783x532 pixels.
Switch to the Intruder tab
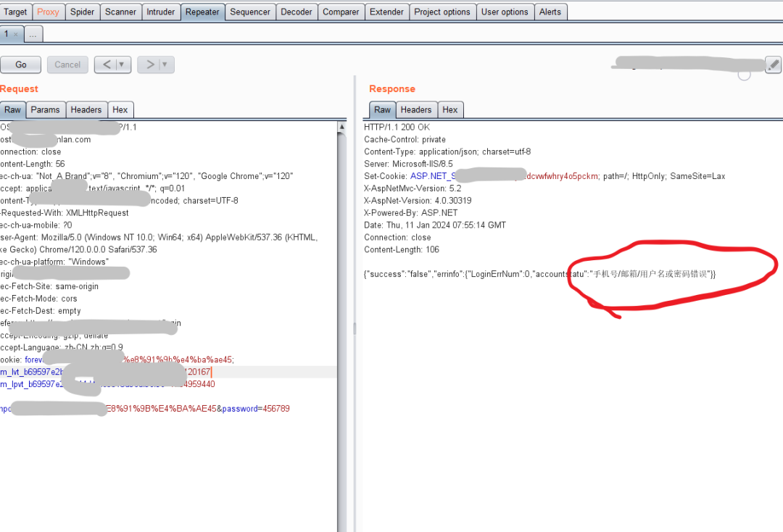tap(160, 12)
